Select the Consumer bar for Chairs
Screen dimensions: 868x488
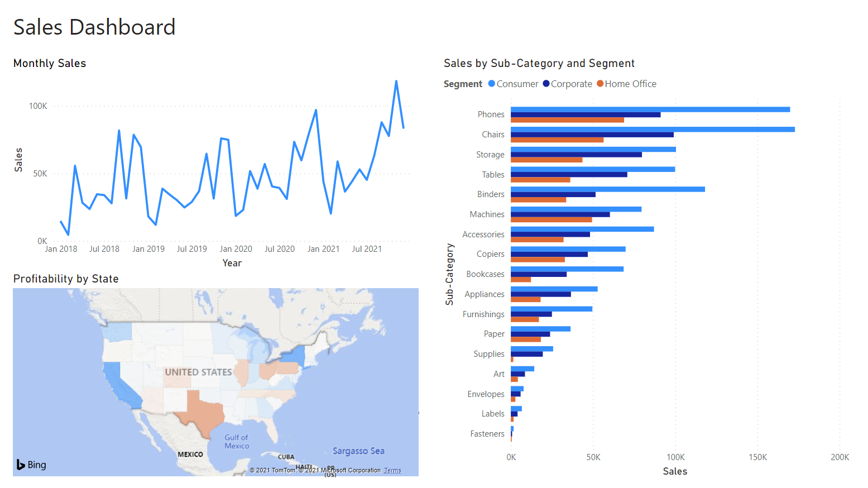click(653, 130)
